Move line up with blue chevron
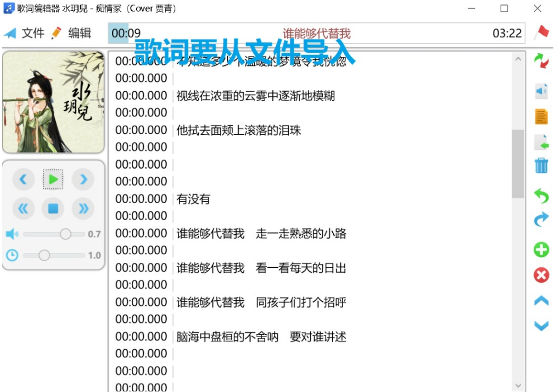The width and height of the screenshot is (554, 392). [x=541, y=301]
